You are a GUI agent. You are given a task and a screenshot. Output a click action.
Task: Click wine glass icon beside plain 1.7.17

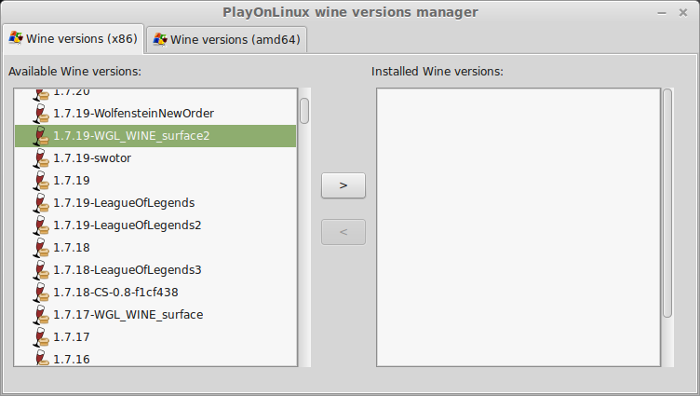41,337
